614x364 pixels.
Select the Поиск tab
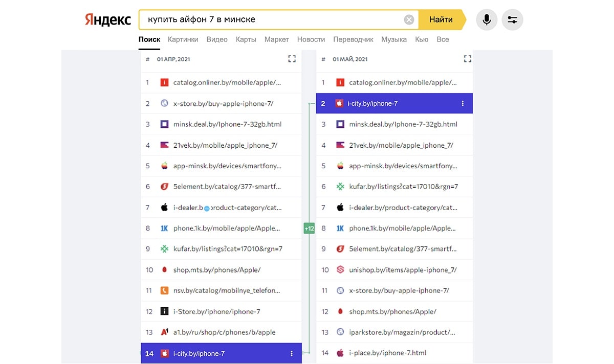tap(149, 39)
